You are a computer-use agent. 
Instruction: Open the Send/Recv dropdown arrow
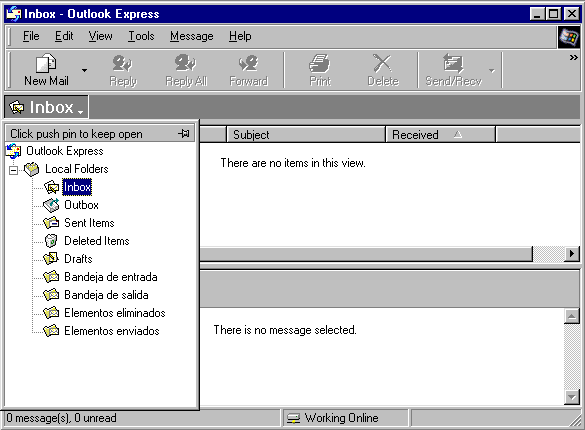pyautogui.click(x=492, y=70)
